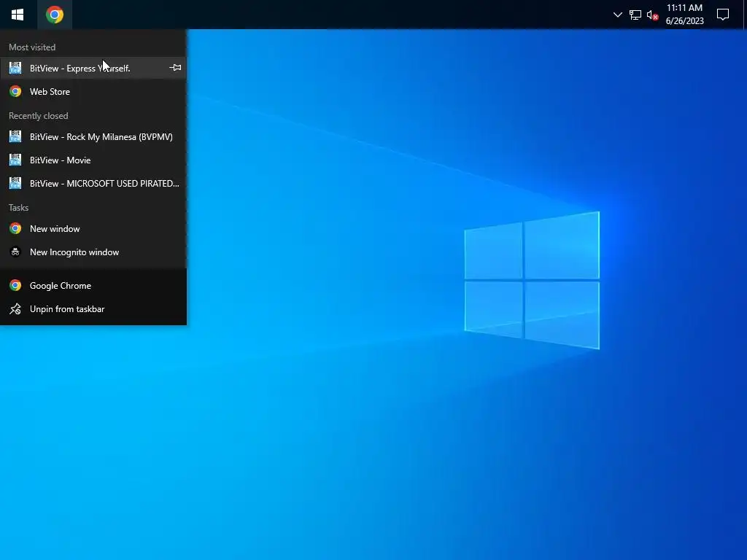Click BitView icon beside Rock My Milanesa
This screenshot has height=560, width=747.
click(x=15, y=136)
